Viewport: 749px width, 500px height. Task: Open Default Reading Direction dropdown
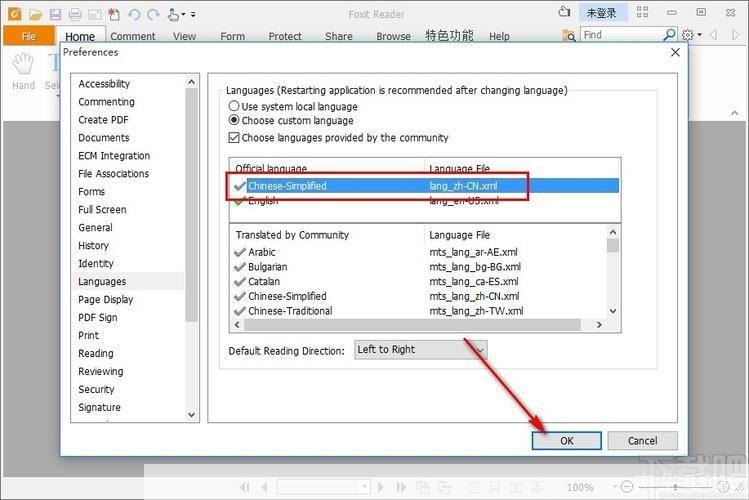(x=421, y=350)
